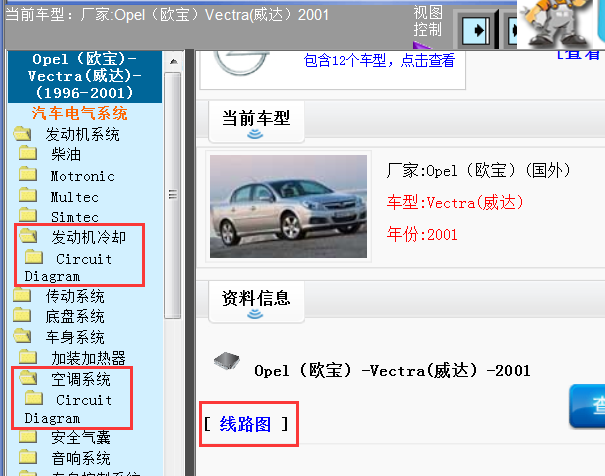Open Circuit Diagram under 空调系统
Image resolution: width=605 pixels, height=476 pixels.
pyautogui.click(x=68, y=409)
